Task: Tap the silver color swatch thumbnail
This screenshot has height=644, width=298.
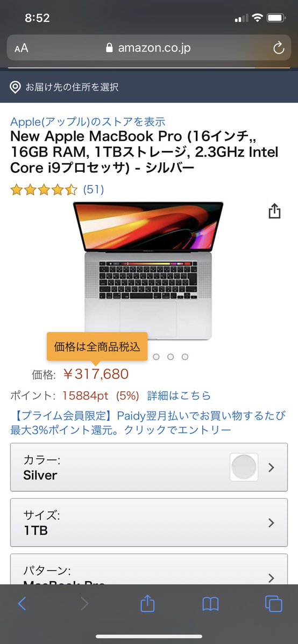Action: 244,467
